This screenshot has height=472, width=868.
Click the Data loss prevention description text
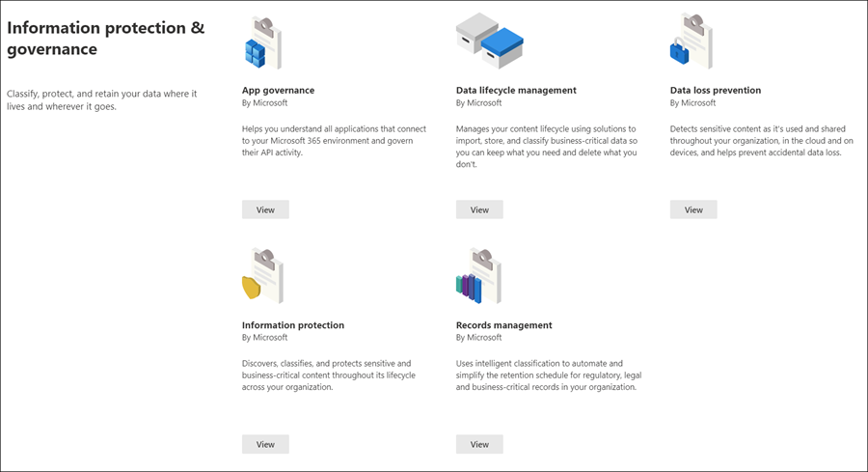point(762,141)
